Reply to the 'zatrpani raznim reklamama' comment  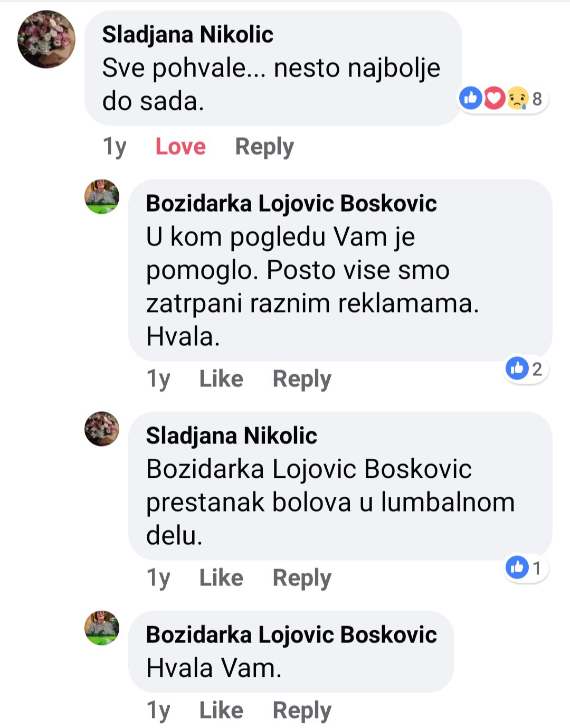302,379
